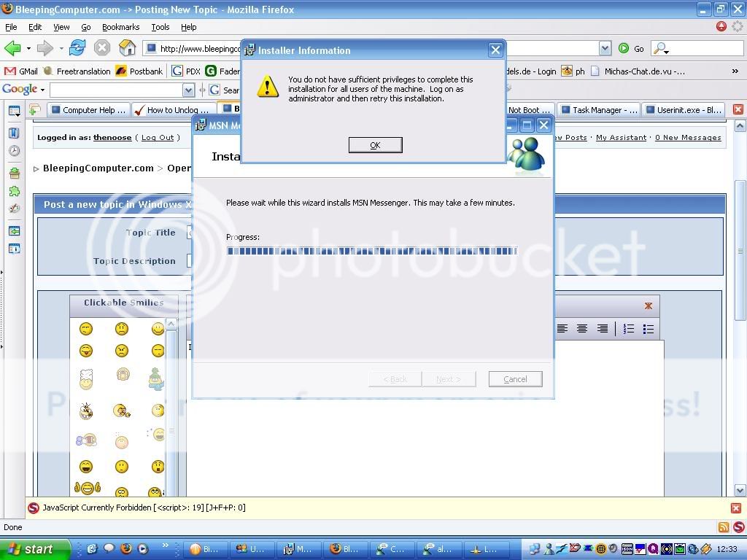The height and width of the screenshot is (560, 747).
Task: Switch to the Userinit.exe tab
Action: [684, 110]
